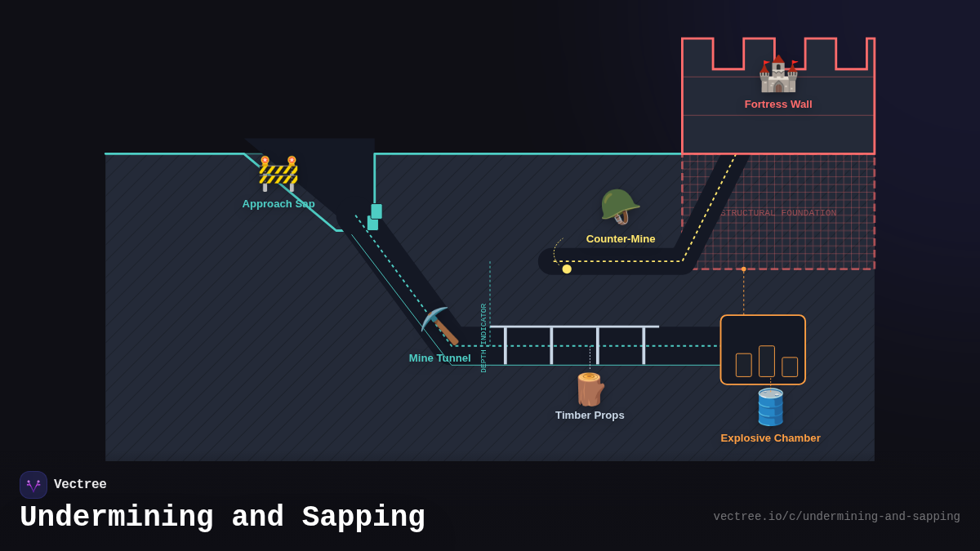Expand the Structural Foundation grid section
The image size is (980, 551).
(777, 212)
